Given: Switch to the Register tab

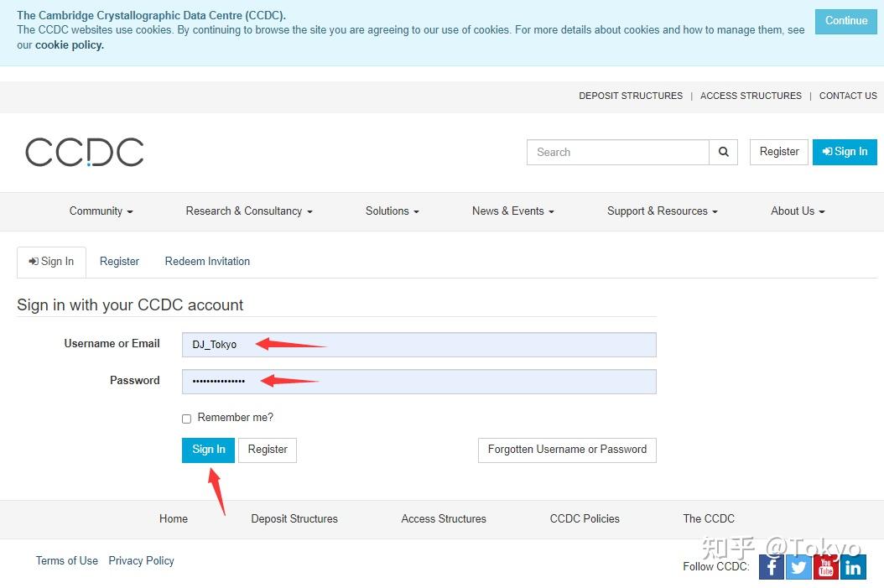Looking at the screenshot, I should 119,262.
